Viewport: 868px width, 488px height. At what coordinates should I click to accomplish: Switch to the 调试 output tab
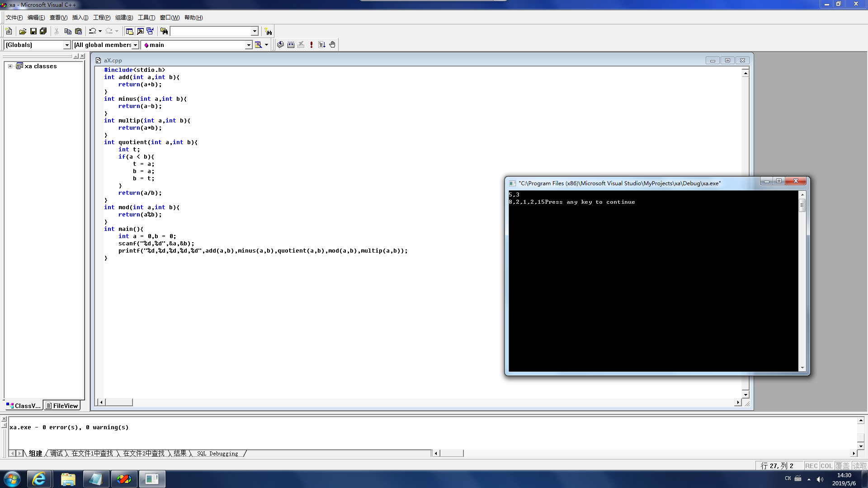coord(57,453)
